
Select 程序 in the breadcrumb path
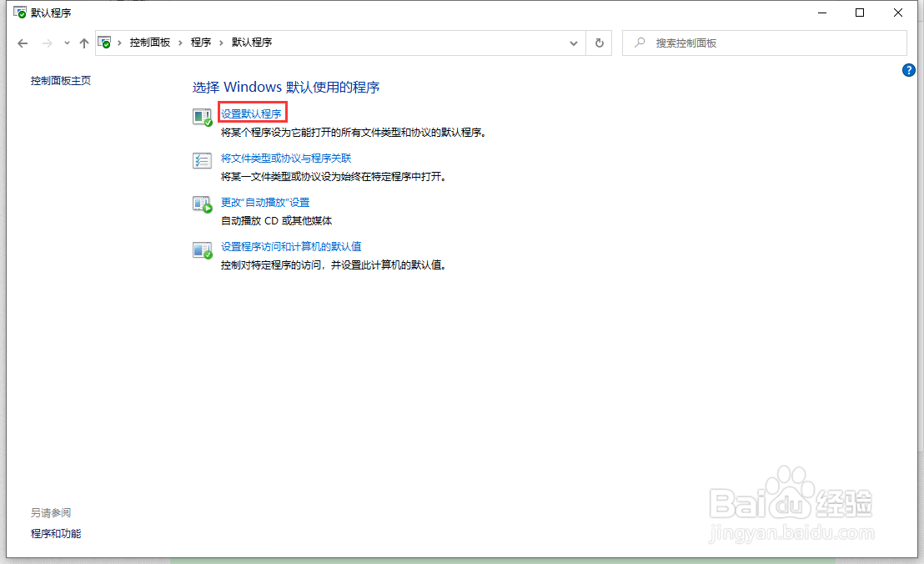pyautogui.click(x=201, y=43)
